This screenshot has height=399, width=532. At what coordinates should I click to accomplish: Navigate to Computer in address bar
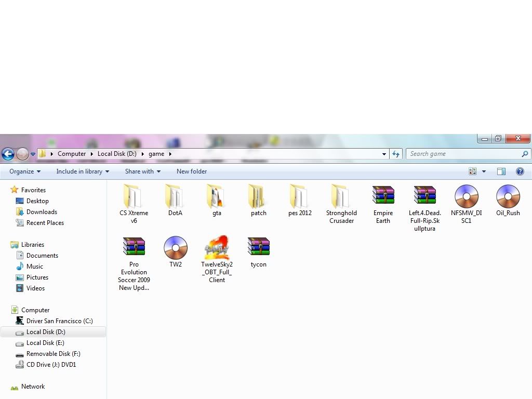point(72,154)
